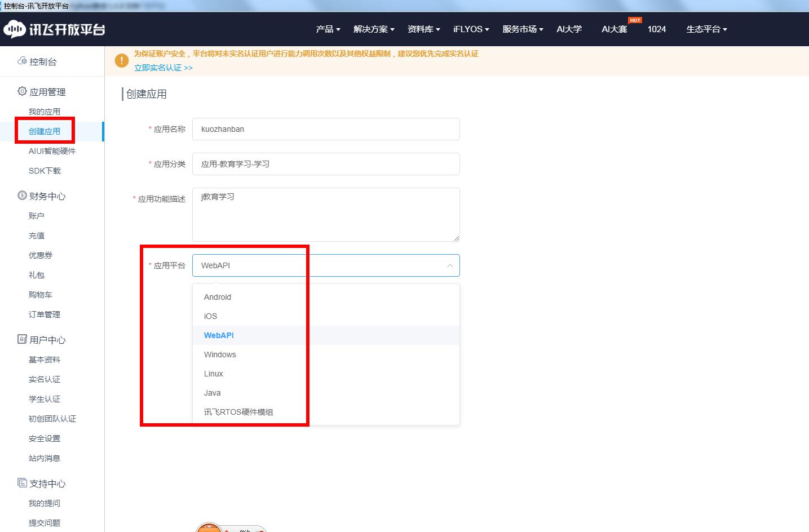Click the 应用管理 gear icon
809x532 pixels.
(x=22, y=91)
